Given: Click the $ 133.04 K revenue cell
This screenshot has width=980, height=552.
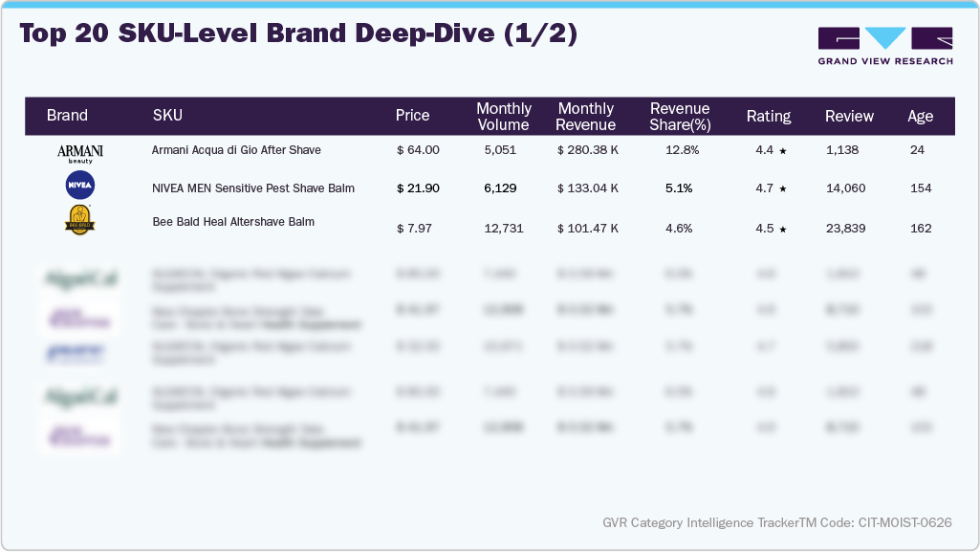Looking at the screenshot, I should [x=587, y=188].
